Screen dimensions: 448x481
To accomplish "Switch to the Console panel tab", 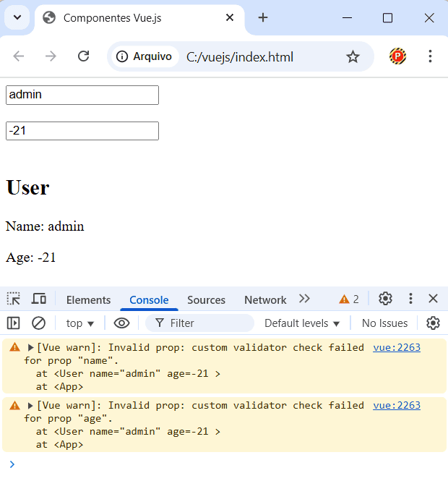I will [x=149, y=299].
